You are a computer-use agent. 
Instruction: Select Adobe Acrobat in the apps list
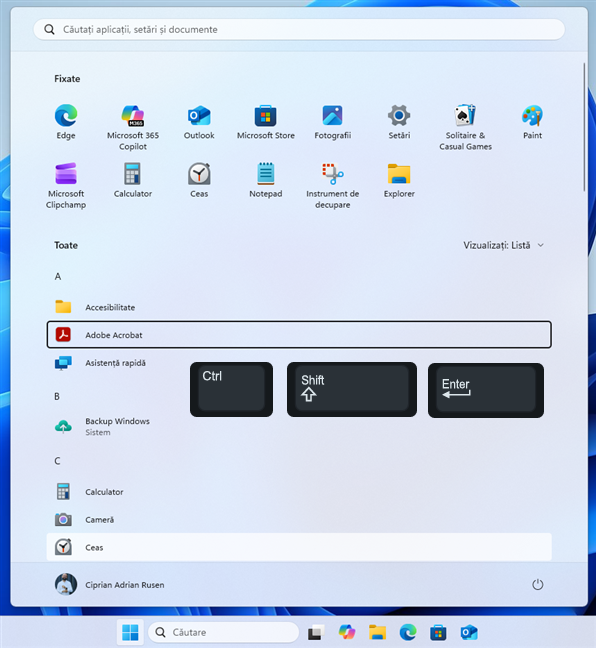pos(299,335)
